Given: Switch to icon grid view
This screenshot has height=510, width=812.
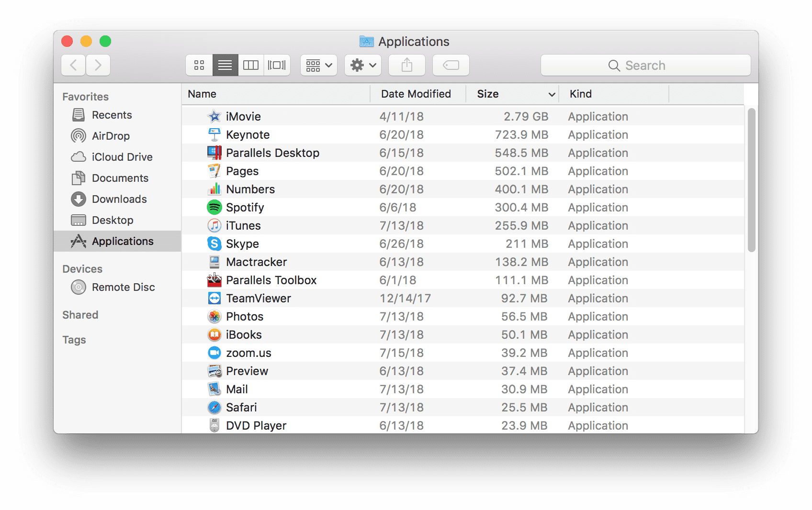Looking at the screenshot, I should (199, 65).
